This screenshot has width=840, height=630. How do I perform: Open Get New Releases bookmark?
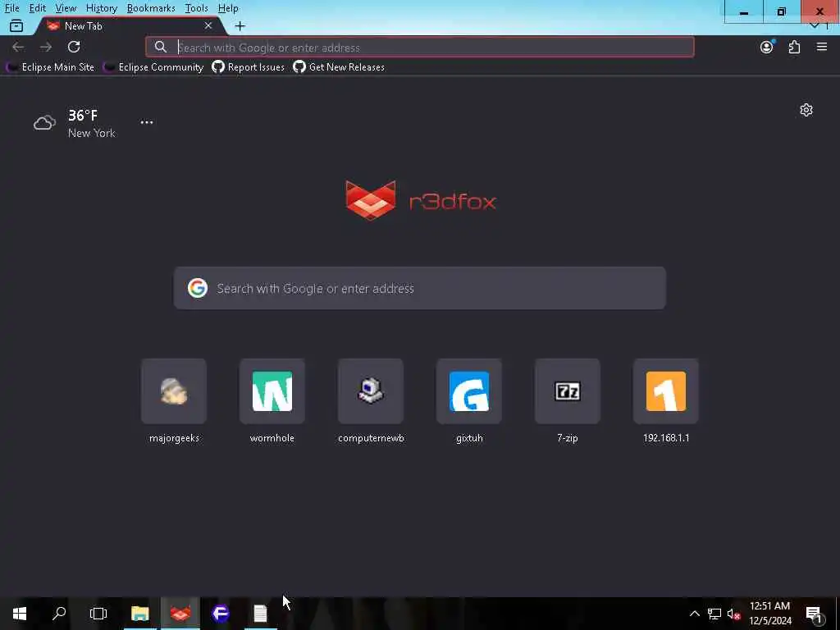point(339,67)
